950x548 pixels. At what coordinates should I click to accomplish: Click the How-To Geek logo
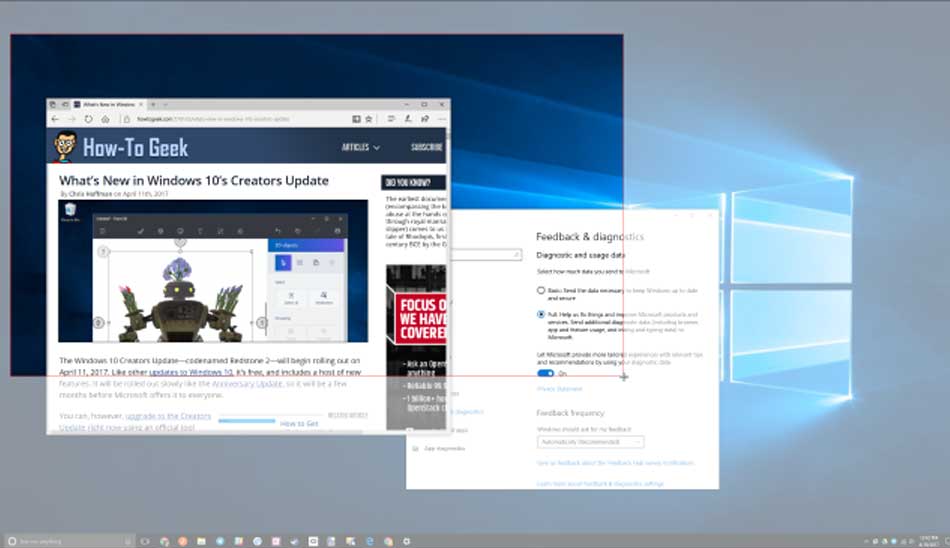pos(121,147)
